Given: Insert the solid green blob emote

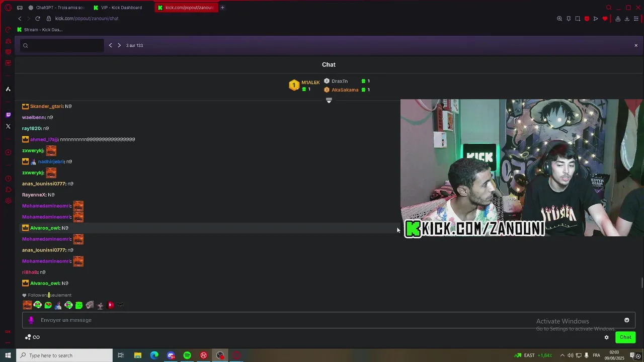Looking at the screenshot, I should [x=79, y=305].
